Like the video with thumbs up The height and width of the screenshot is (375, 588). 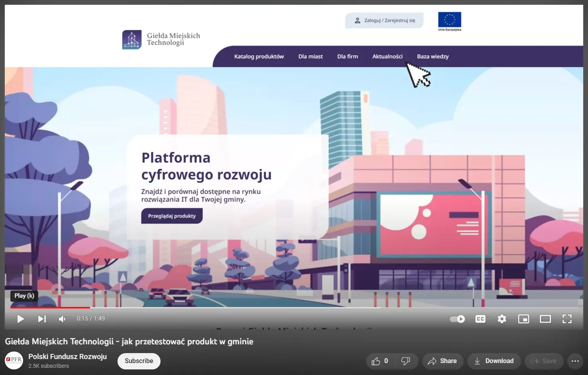coord(380,361)
